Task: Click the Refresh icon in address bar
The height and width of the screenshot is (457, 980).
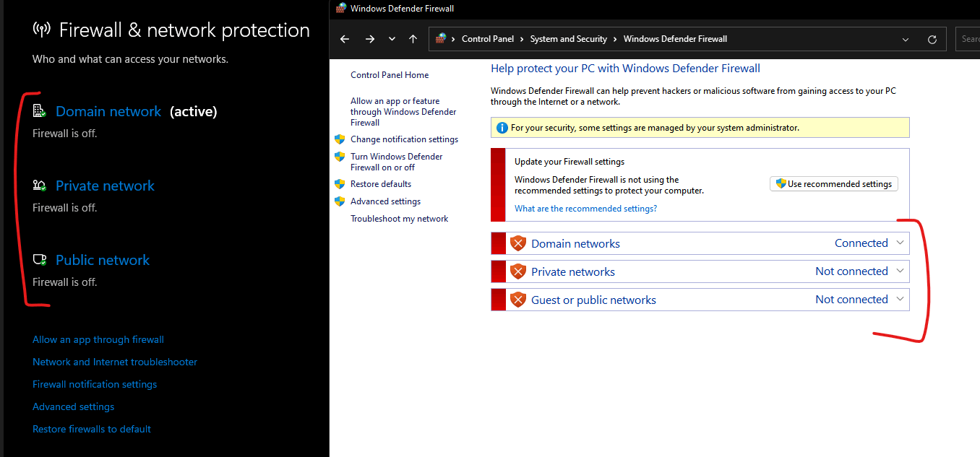Action: pyautogui.click(x=932, y=39)
